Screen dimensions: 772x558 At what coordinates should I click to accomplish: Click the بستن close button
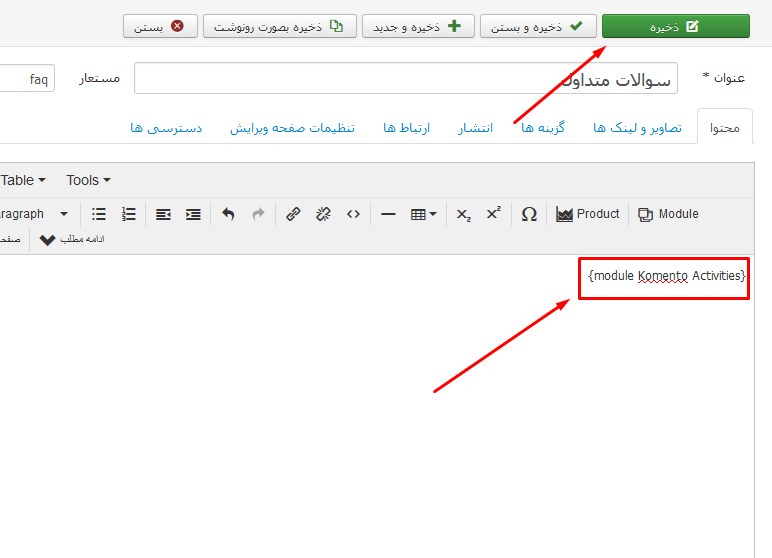coord(160,26)
